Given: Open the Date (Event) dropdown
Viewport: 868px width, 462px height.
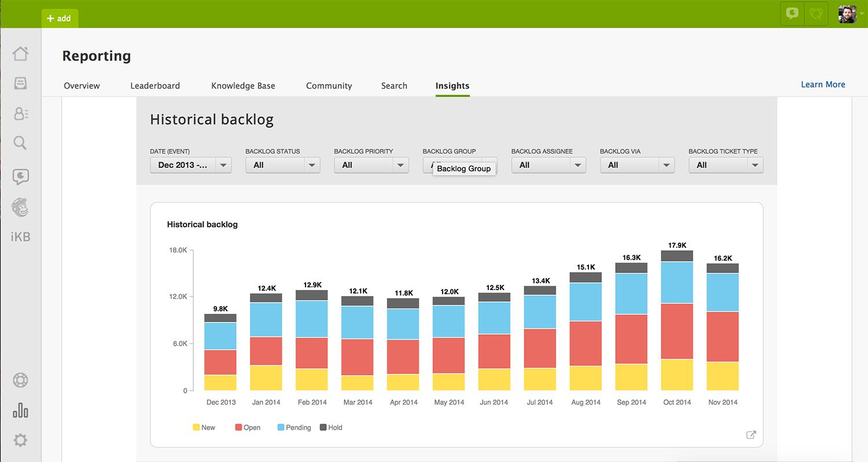Looking at the screenshot, I should pos(191,165).
